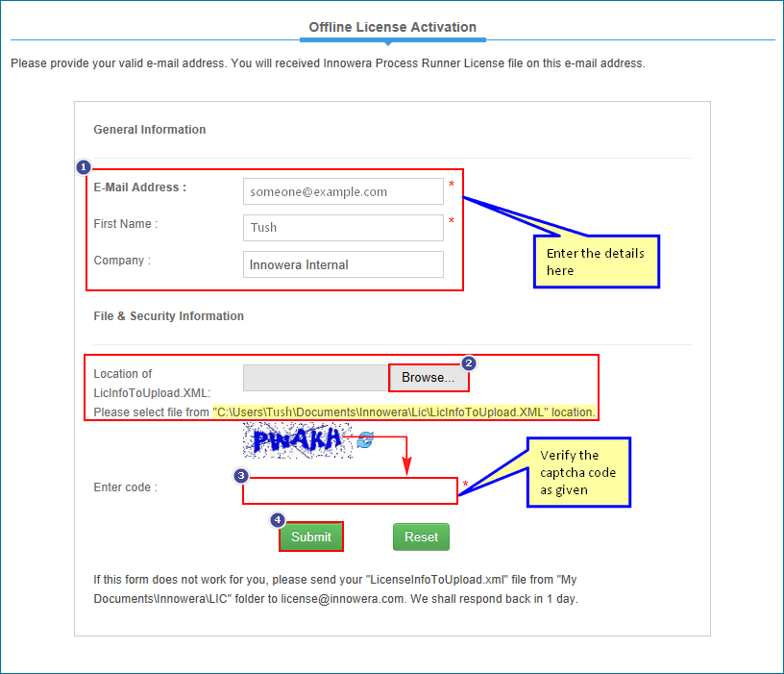Click the grey file path box beside Browse
The image size is (784, 674).
(x=316, y=378)
